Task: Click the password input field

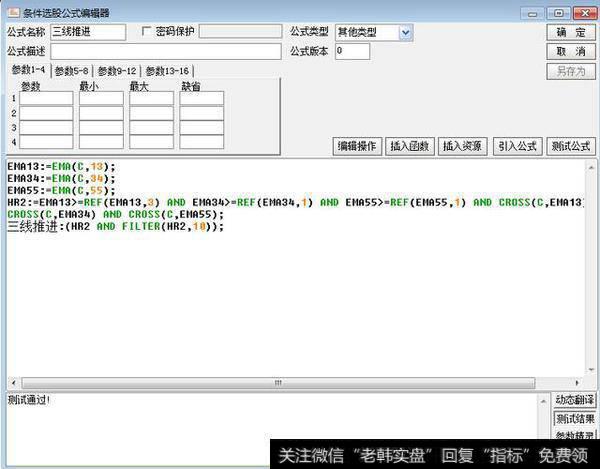Action: click(240, 31)
